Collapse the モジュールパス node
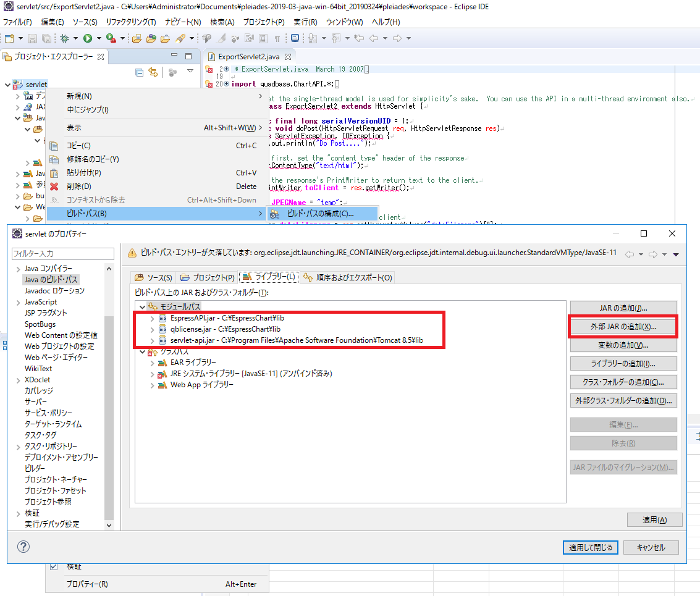This screenshot has width=700, height=596. click(142, 307)
